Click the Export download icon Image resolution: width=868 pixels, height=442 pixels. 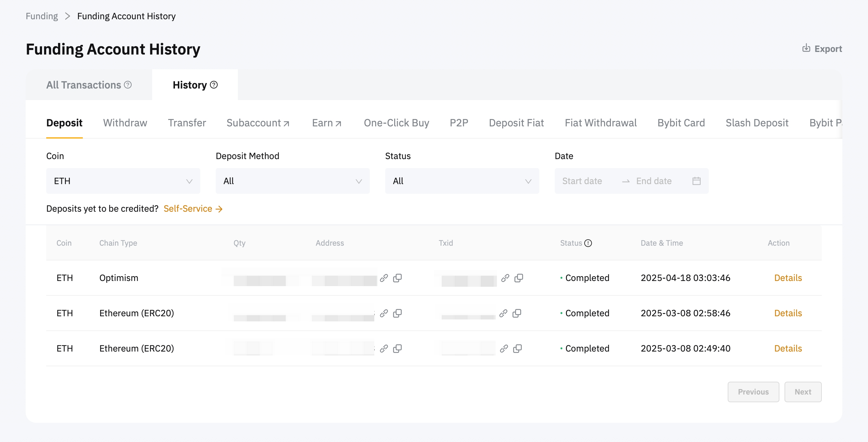[x=806, y=48]
